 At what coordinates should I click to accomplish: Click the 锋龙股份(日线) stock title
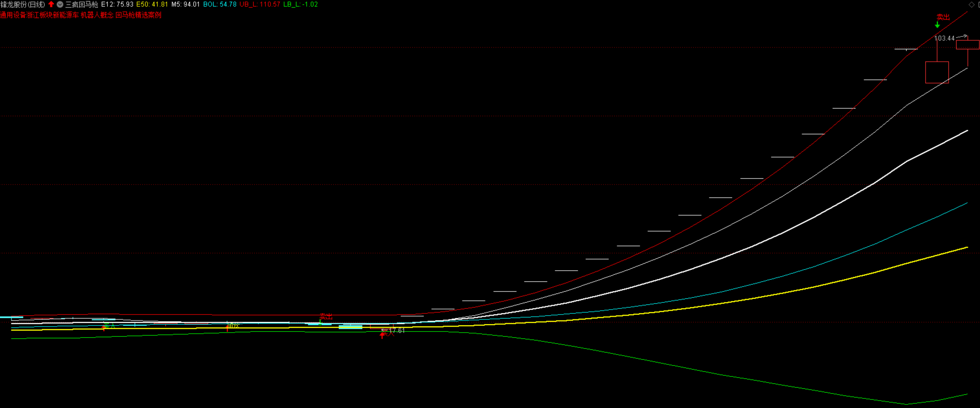(23, 4)
